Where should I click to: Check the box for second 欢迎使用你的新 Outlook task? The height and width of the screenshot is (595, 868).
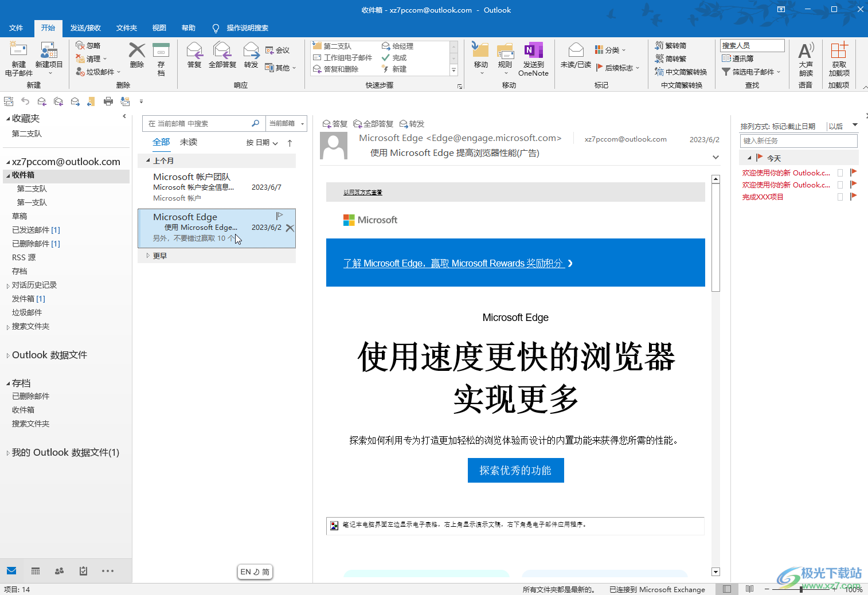(x=840, y=185)
